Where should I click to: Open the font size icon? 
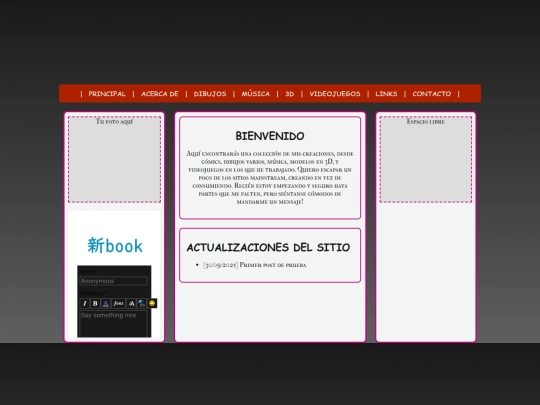[x=132, y=303]
